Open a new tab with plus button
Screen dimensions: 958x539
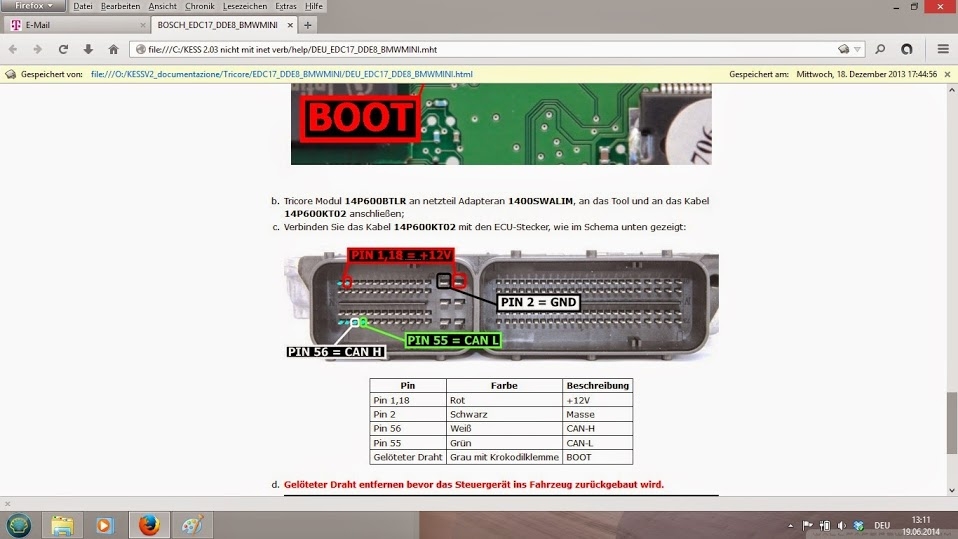(x=308, y=25)
